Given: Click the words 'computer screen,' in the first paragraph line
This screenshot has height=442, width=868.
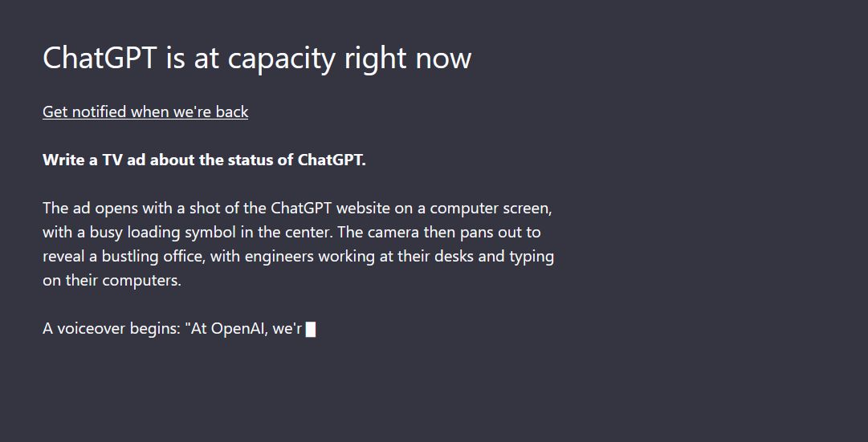Looking at the screenshot, I should coord(491,209).
